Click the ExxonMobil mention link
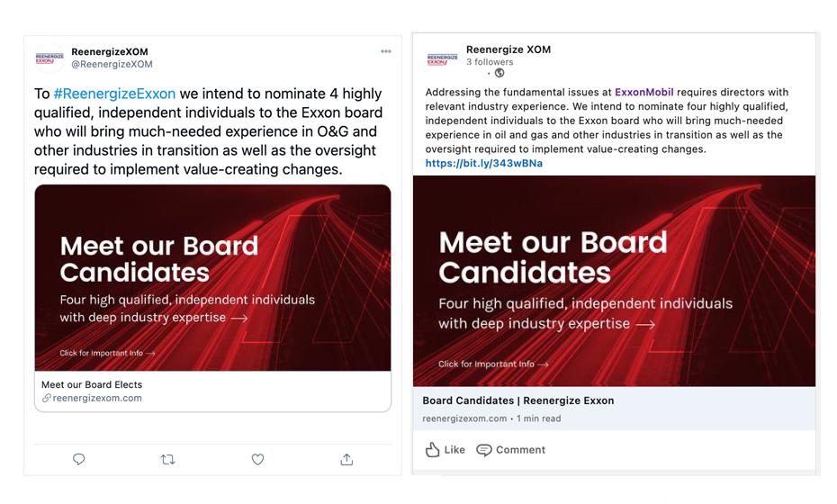This screenshot has height=504, width=837. (x=645, y=92)
